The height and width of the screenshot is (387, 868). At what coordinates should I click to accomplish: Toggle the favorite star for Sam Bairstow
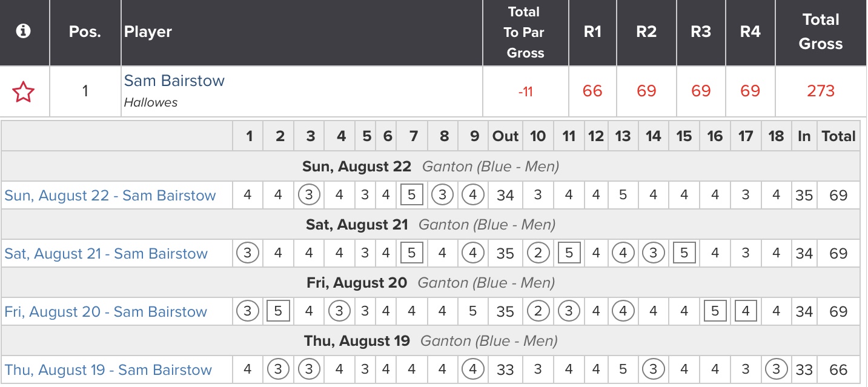[24, 92]
